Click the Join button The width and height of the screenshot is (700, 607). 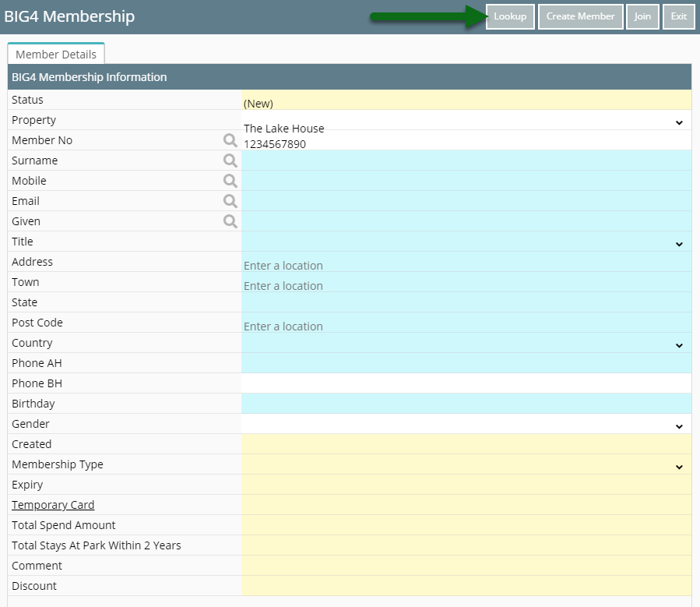(x=642, y=16)
